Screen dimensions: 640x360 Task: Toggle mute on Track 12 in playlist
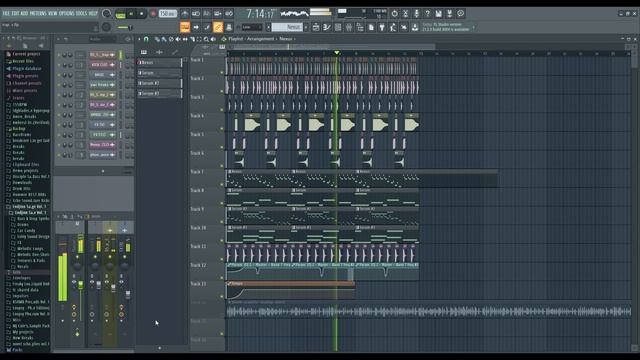coord(222,278)
